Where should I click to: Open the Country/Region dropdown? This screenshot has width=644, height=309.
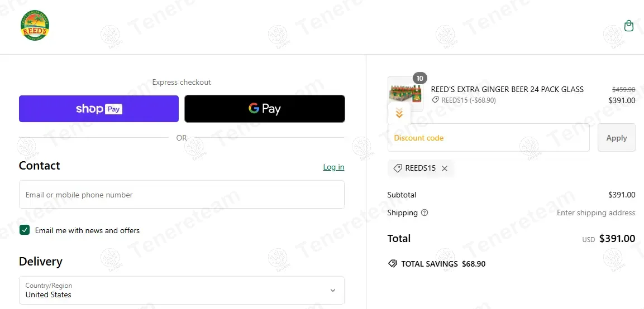[182, 291]
